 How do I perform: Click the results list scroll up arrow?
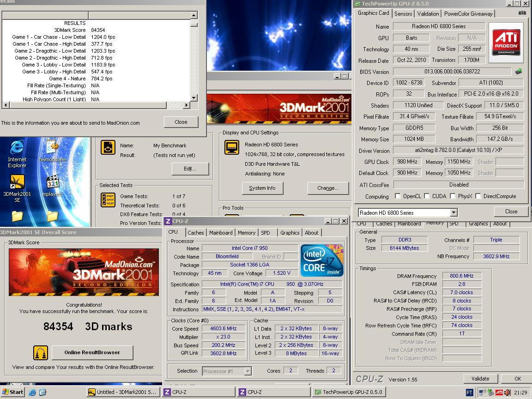194,15
